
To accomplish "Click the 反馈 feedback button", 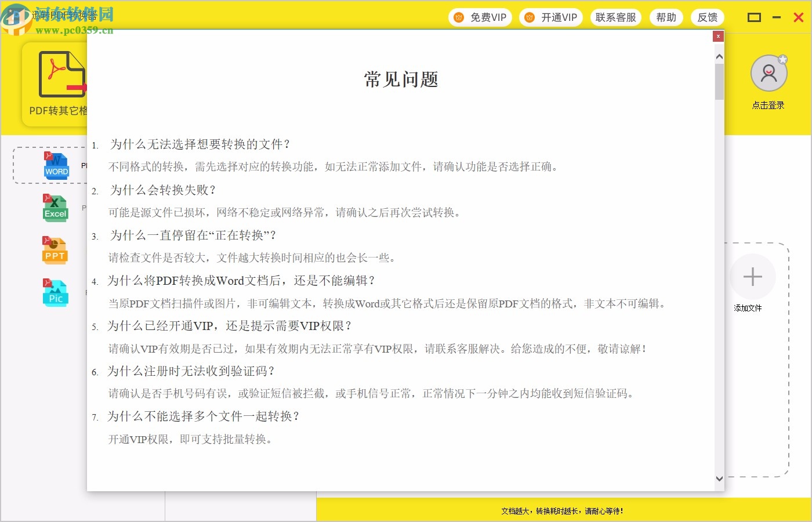I will pyautogui.click(x=708, y=17).
